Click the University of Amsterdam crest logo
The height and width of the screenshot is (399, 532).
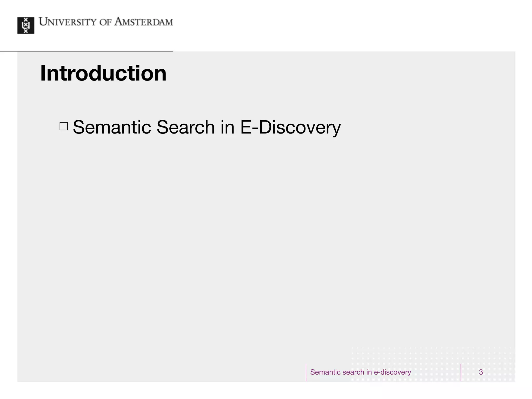[26, 25]
